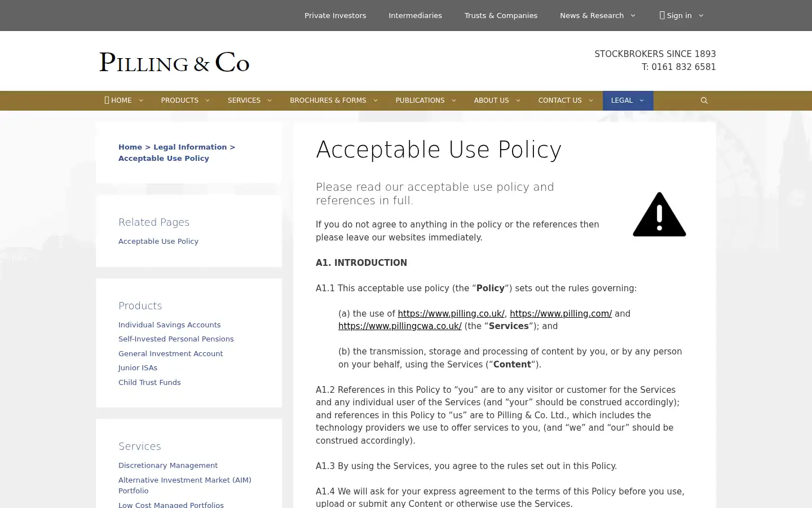Open Junior ISAs link
The height and width of the screenshot is (508, 812).
point(138,367)
